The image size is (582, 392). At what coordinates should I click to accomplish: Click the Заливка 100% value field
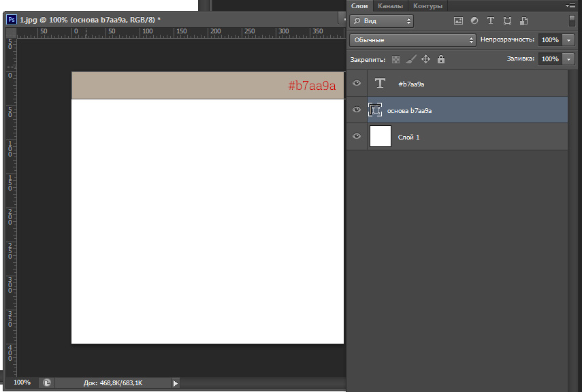point(551,59)
